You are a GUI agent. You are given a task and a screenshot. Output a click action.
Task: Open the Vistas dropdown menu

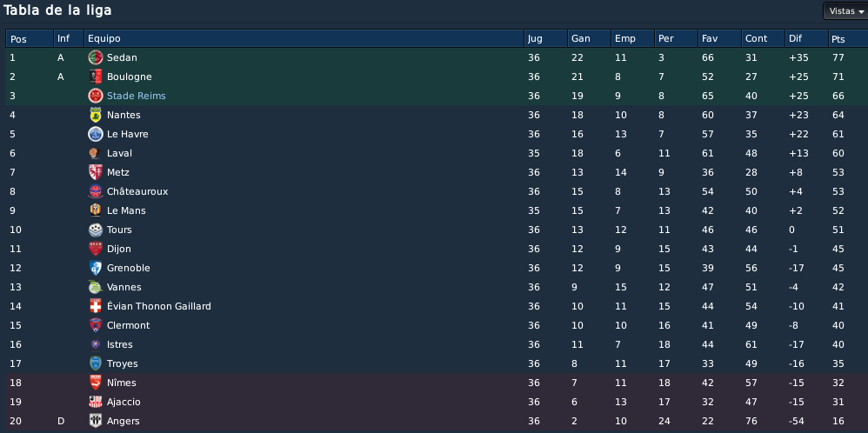coord(846,11)
